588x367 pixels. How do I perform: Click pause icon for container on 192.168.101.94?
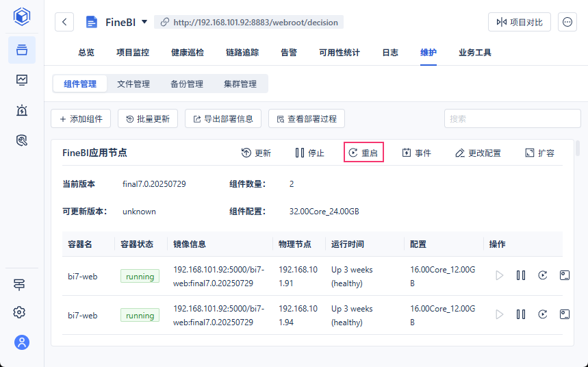(x=521, y=314)
